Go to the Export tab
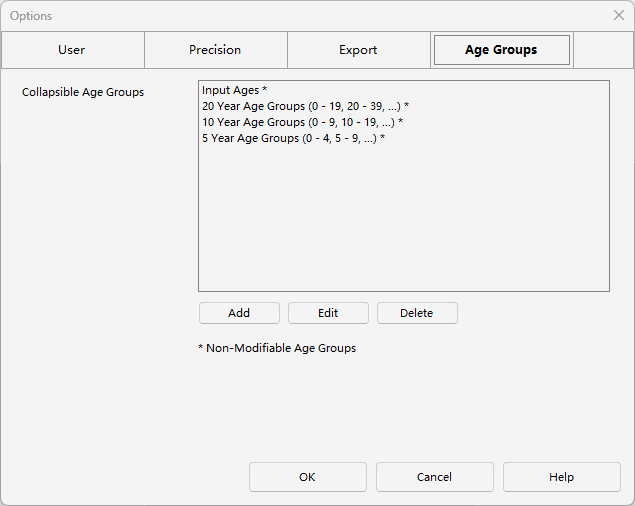 pyautogui.click(x=359, y=50)
